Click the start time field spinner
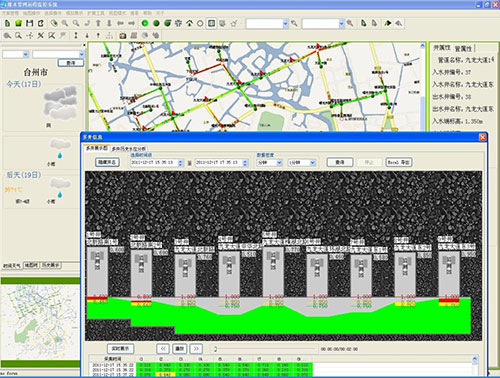This screenshot has width=500, height=378. click(x=180, y=163)
